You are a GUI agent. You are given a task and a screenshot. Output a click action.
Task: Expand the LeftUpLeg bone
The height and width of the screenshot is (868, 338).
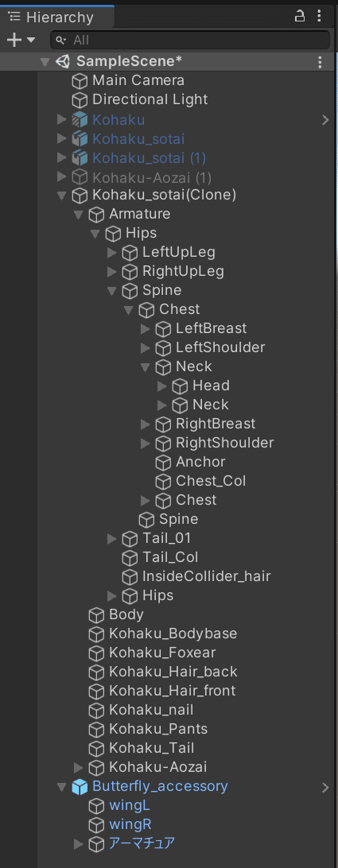pos(112,253)
